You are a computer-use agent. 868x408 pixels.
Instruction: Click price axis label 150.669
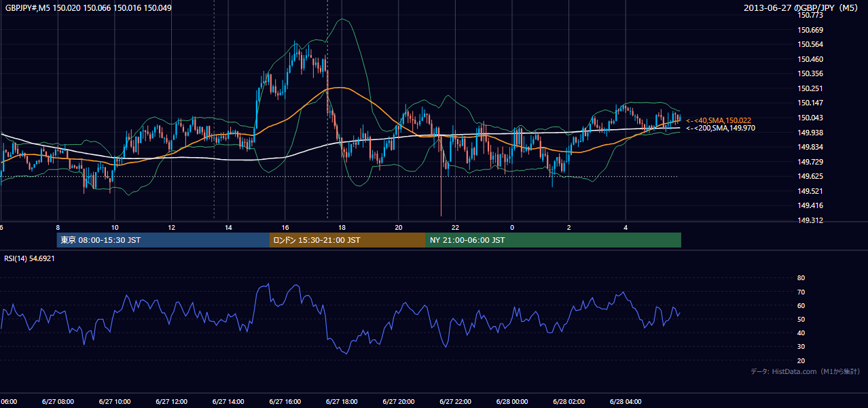[x=810, y=30]
